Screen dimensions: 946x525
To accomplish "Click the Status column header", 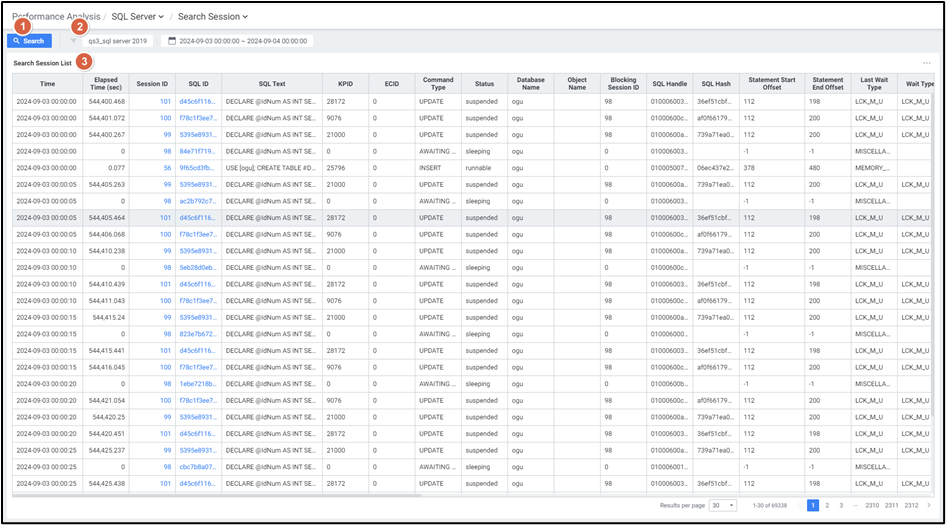I will click(484, 84).
